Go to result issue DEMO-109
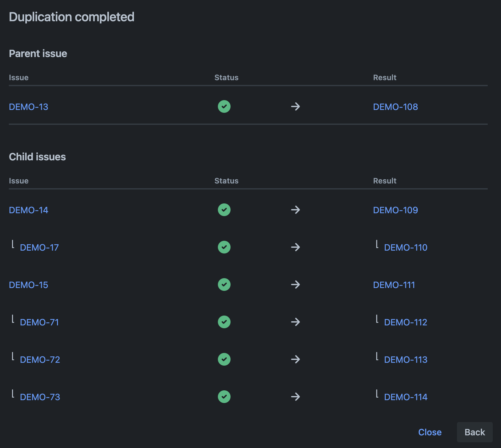Screen dimensions: 501x448 tap(395, 210)
